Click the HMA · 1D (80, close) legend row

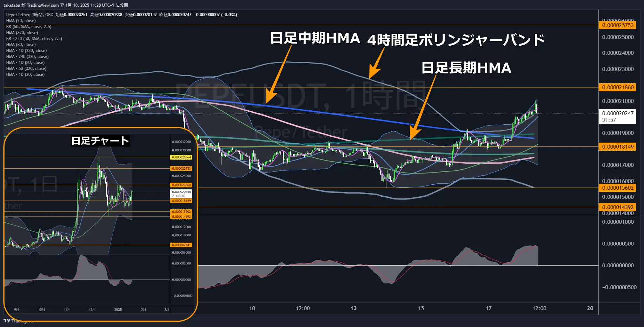coord(25,63)
